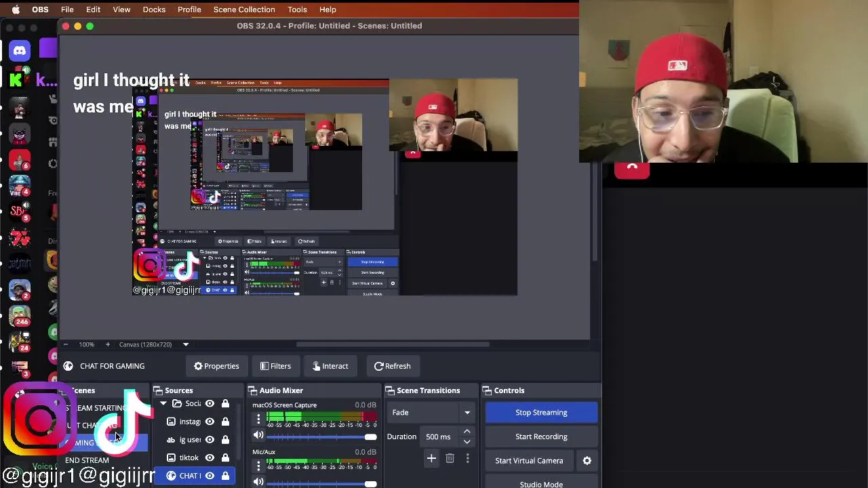
Task: Click the Sources dock header icon
Action: point(158,390)
